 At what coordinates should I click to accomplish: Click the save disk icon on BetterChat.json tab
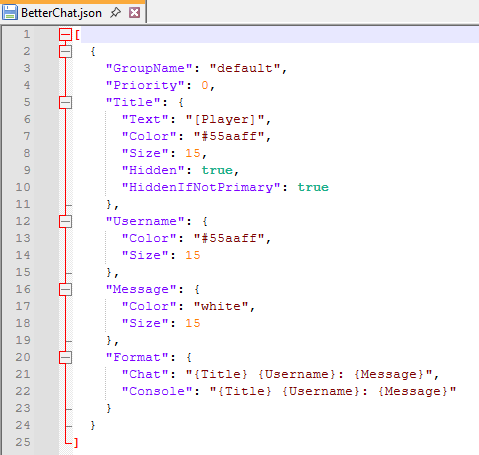click(10, 13)
